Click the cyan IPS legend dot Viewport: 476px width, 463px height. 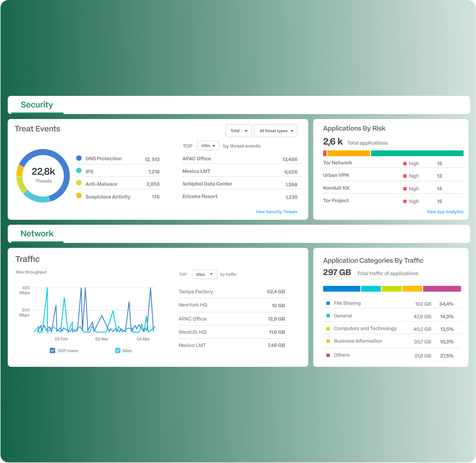click(x=79, y=171)
